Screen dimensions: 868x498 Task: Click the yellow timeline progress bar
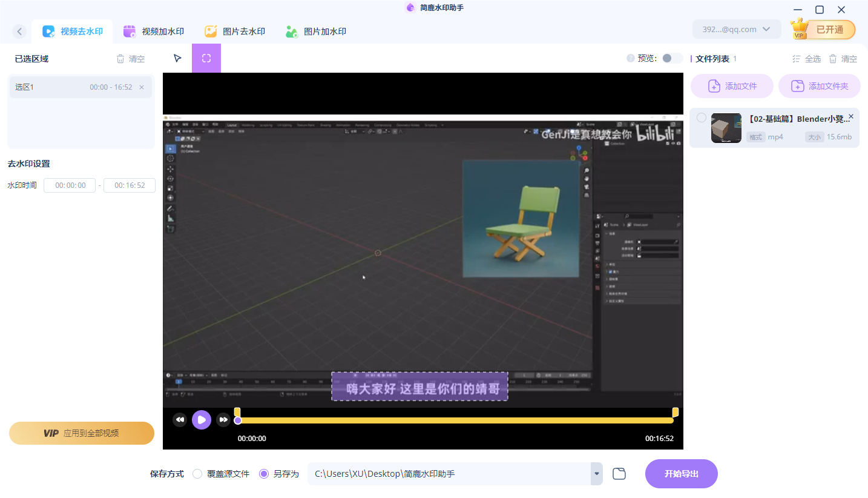click(x=454, y=420)
